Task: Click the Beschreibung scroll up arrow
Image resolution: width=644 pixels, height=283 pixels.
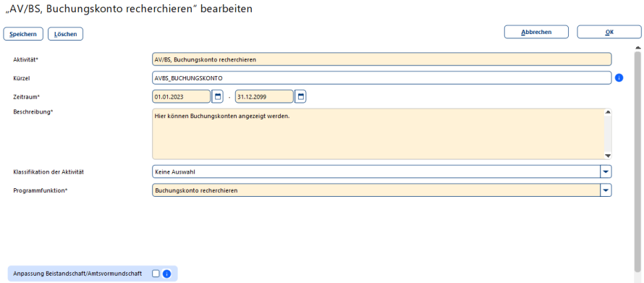Action: (x=608, y=111)
